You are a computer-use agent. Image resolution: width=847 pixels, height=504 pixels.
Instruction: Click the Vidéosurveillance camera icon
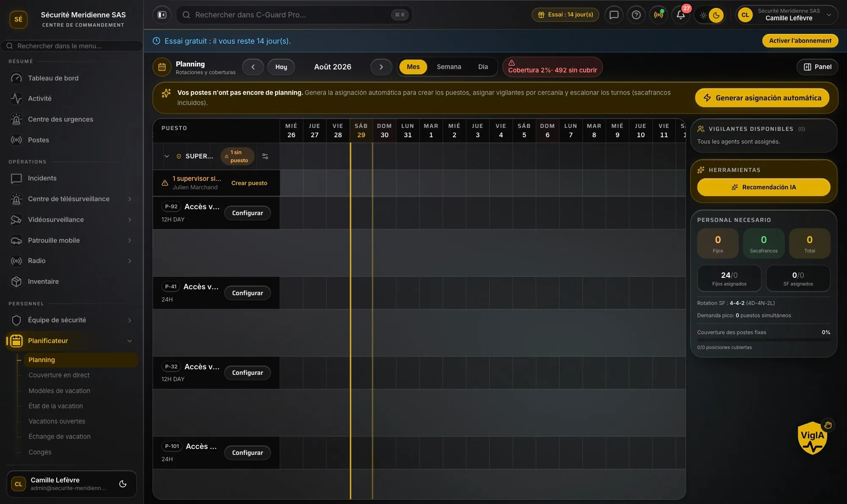pos(16,219)
